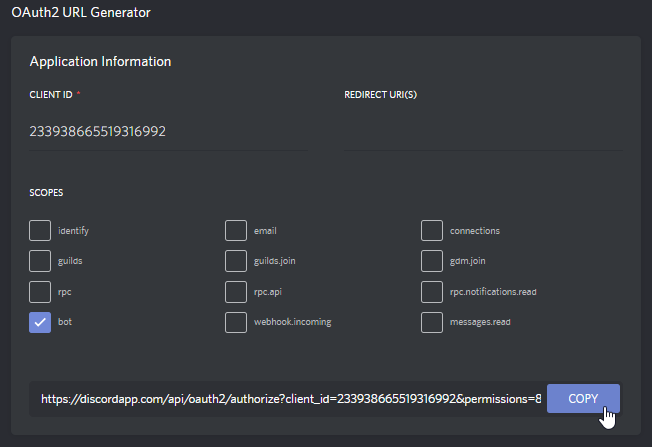Enable the identify scope checkbox
Viewport: 652px width, 447px height.
(x=40, y=231)
